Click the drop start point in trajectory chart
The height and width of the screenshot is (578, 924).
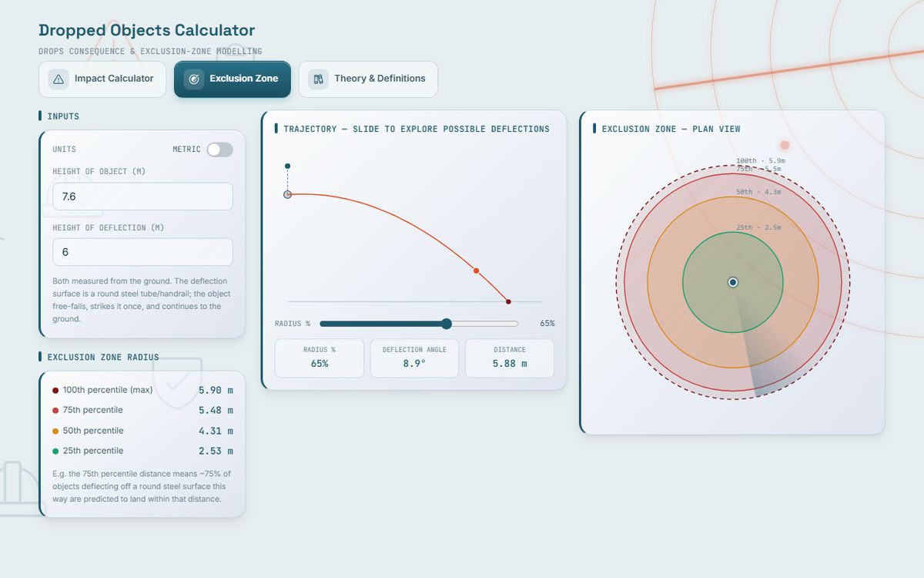pos(287,166)
